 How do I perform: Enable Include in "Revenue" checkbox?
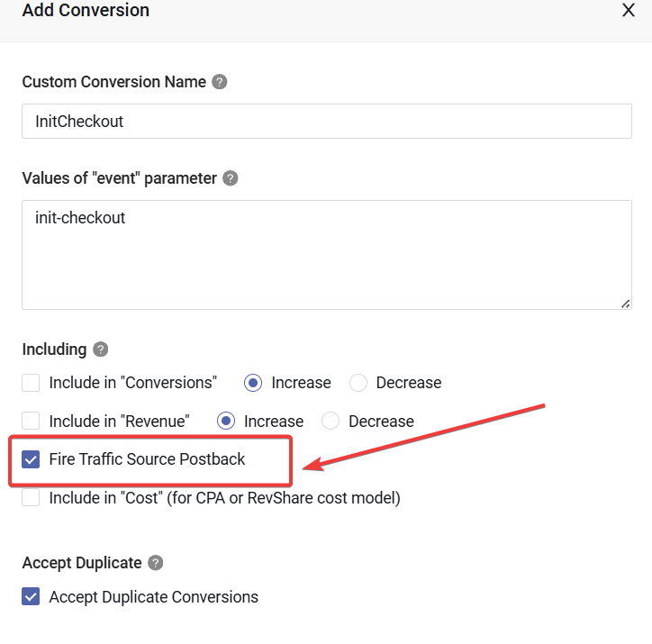pyautogui.click(x=32, y=421)
